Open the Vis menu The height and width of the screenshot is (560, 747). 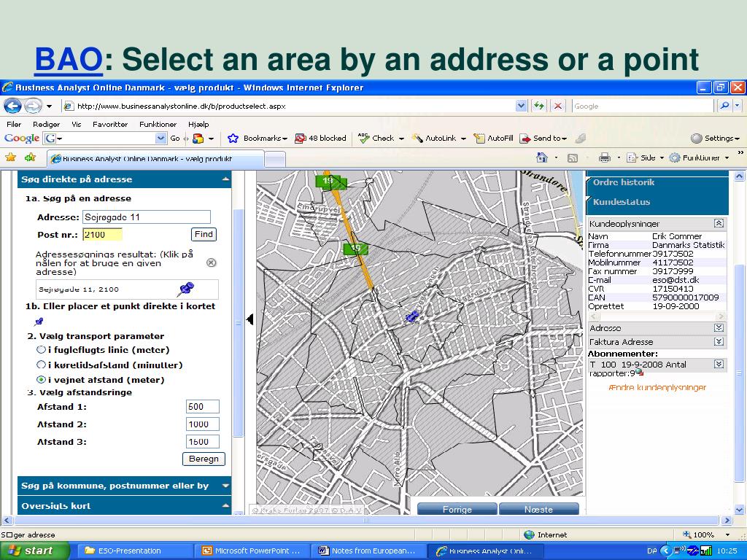(x=76, y=124)
